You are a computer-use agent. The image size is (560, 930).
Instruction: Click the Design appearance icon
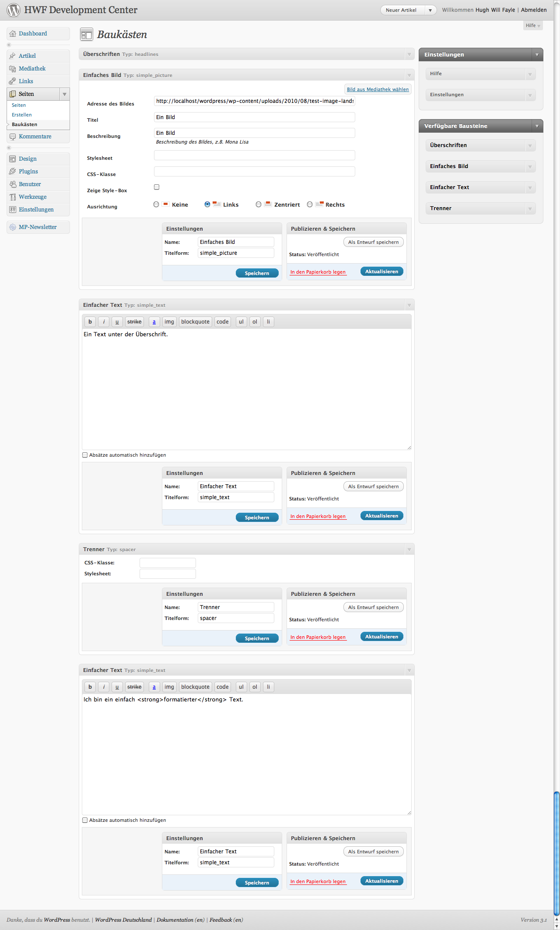(13, 159)
